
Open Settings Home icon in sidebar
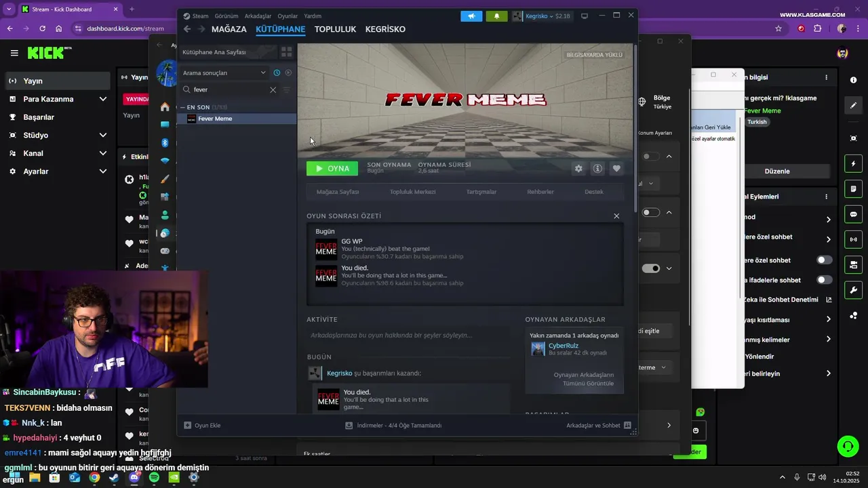point(165,107)
